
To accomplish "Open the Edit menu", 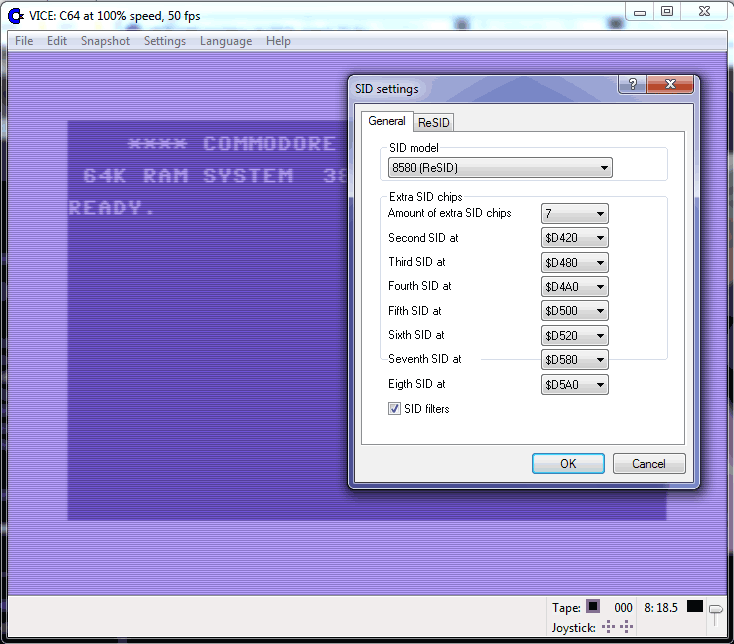I will tap(57, 41).
